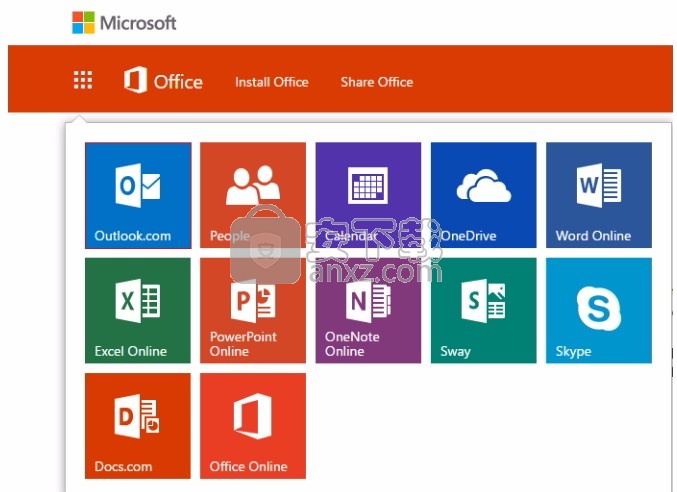
Task: Open the Docs.com tile
Action: pos(138,426)
